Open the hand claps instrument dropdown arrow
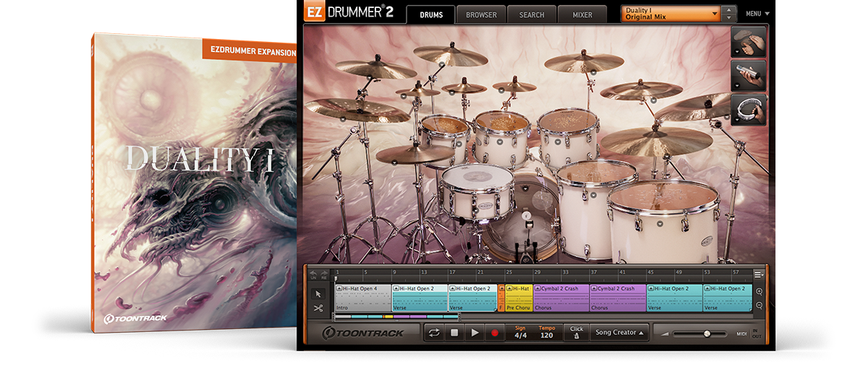The width and height of the screenshot is (868, 374). (736, 52)
